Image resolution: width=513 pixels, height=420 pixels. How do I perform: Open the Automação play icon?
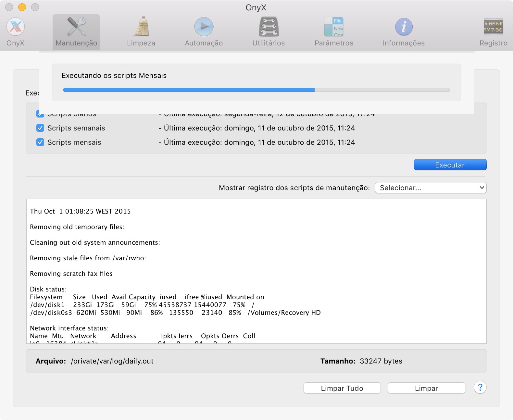(204, 27)
